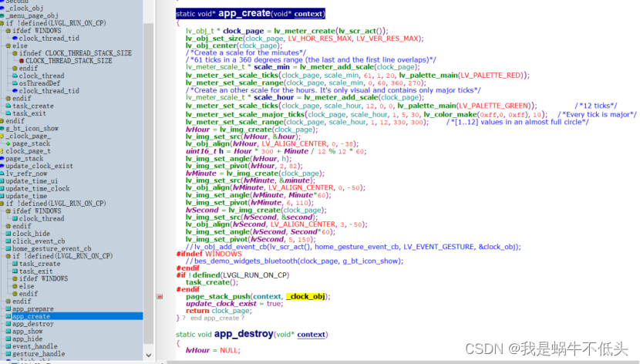Select _menu_page_obj in the symbol list

tap(32, 15)
